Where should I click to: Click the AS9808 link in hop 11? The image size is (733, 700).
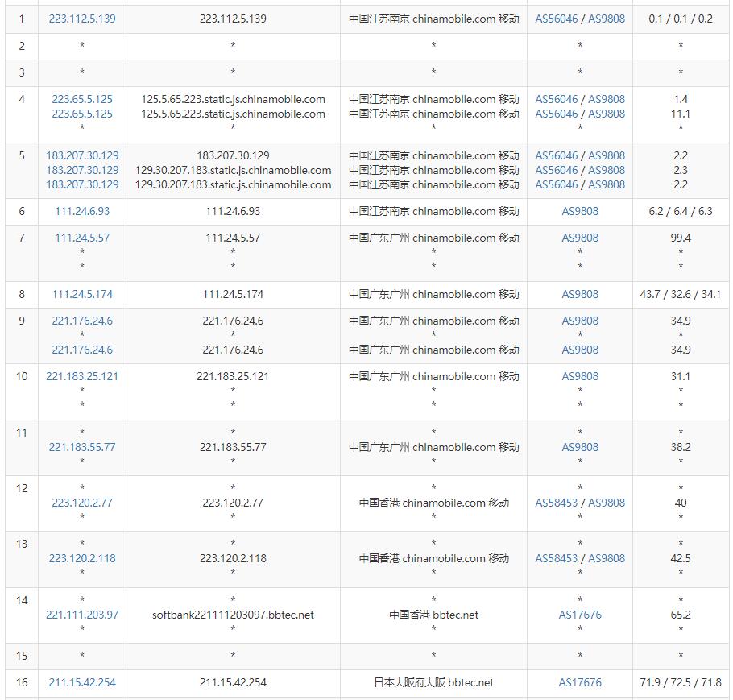580,447
